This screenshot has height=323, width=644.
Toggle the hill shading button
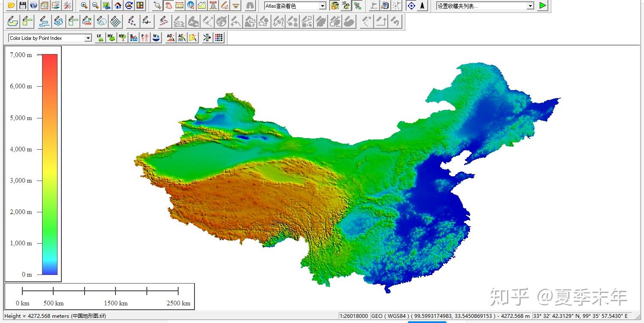tap(335, 6)
